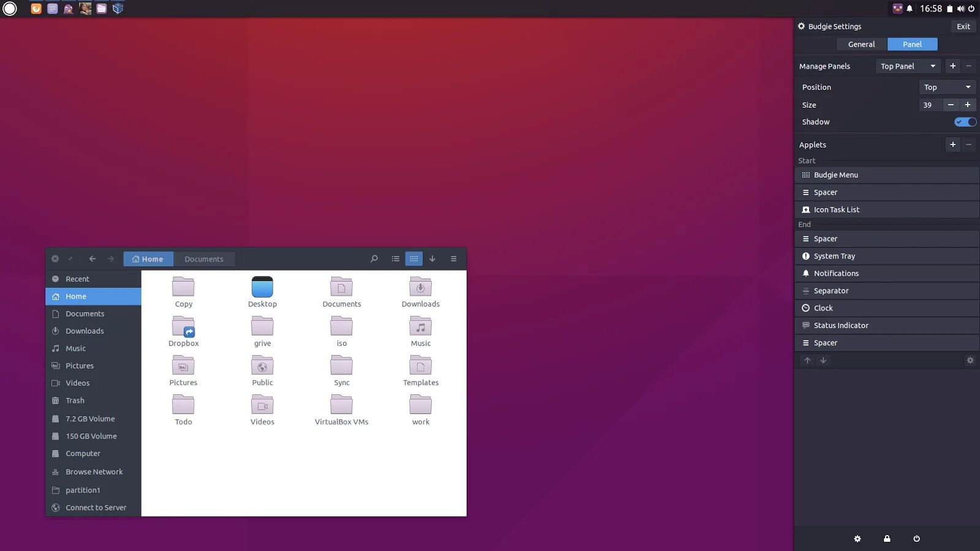Increase the panel Size with the plus button
This screenshot has width=980, height=551.
pos(968,105)
